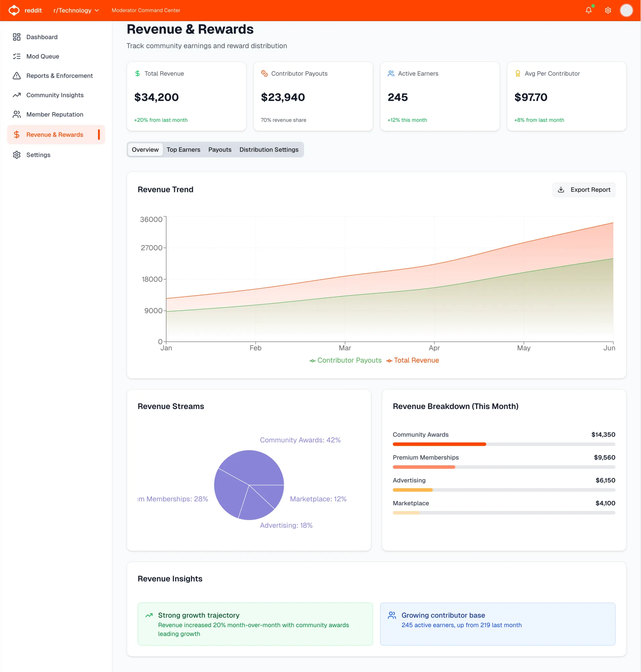This screenshot has height=672, width=641.
Task: Switch to the Top Earners tab
Action: click(183, 149)
